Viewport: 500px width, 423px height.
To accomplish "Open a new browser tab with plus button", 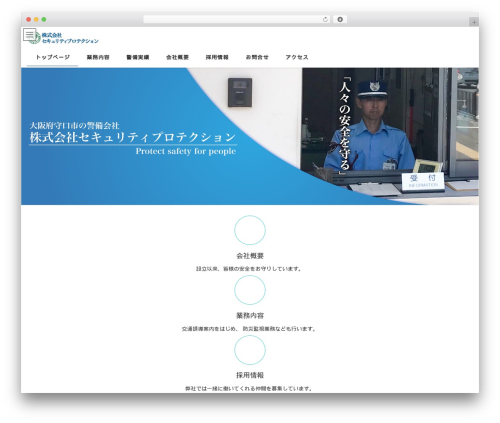I will click(x=474, y=22).
